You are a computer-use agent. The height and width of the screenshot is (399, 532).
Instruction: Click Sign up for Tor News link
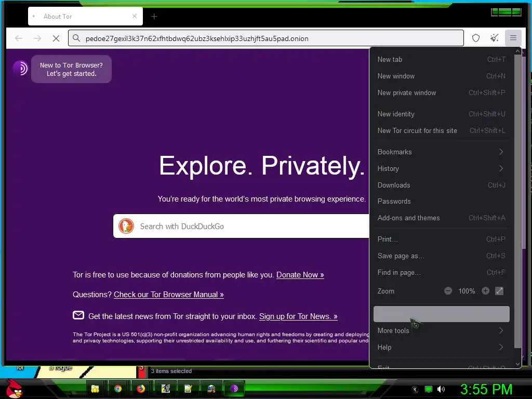click(x=298, y=316)
